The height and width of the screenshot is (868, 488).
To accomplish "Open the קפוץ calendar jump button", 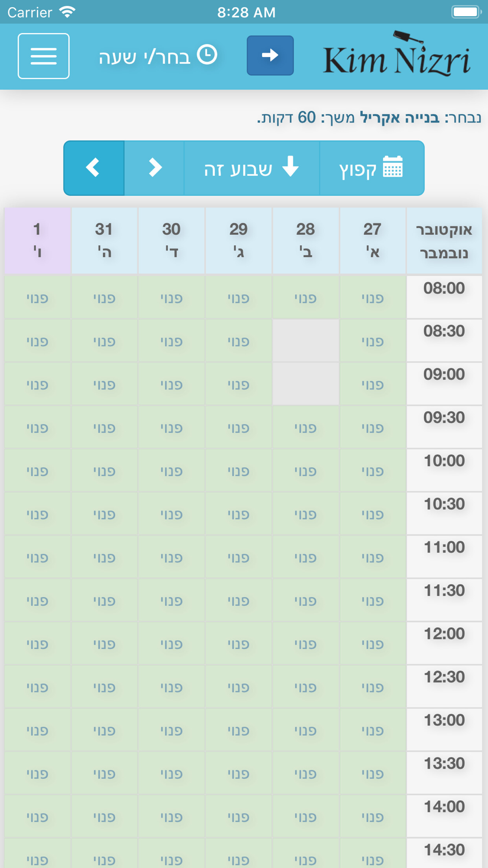I will coord(371,168).
